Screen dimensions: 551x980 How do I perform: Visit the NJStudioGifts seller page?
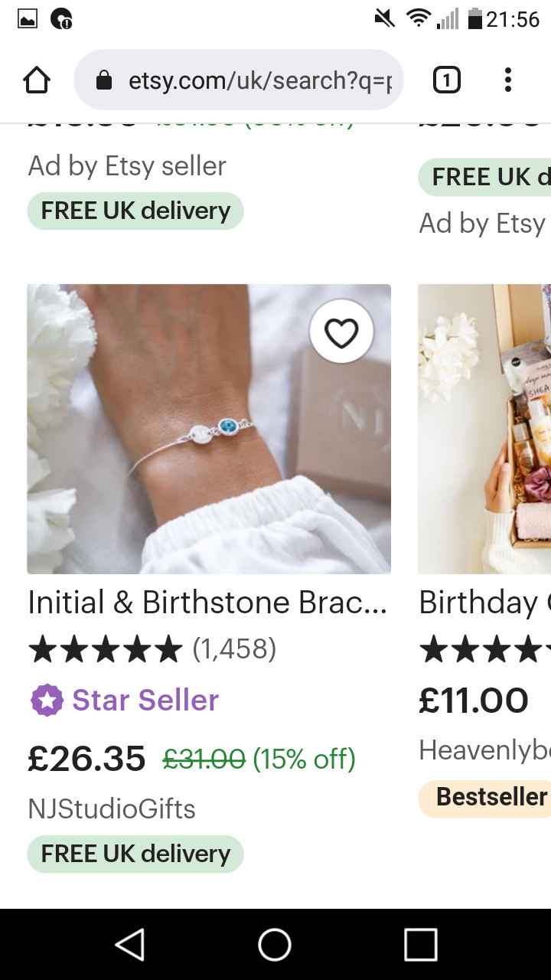(111, 808)
